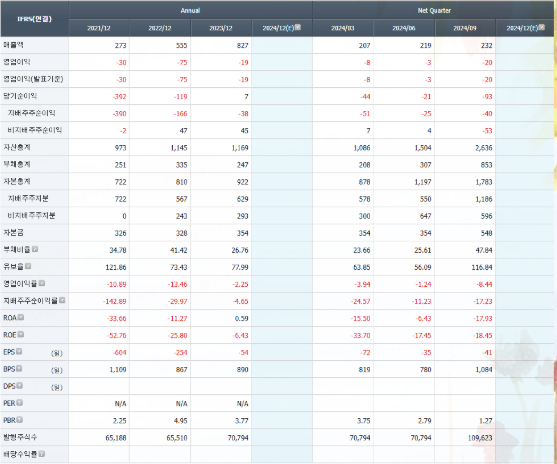
Task: Select the 자본총계 row label
Action: [17, 181]
